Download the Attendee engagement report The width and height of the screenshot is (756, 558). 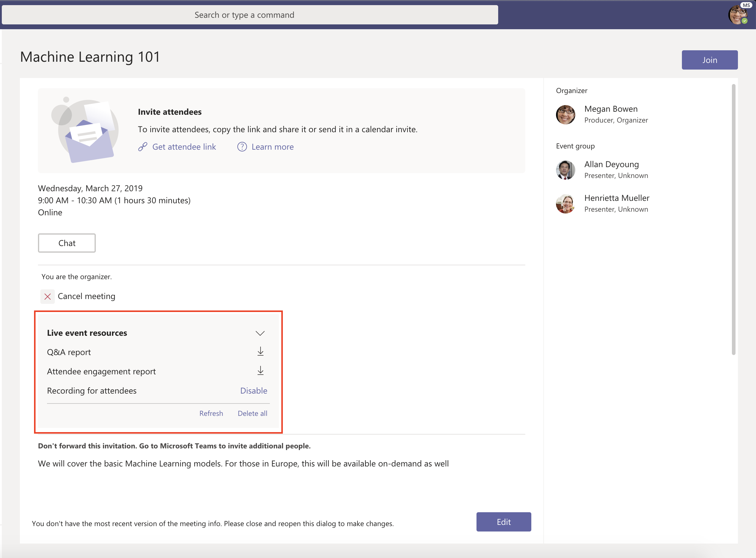point(261,370)
